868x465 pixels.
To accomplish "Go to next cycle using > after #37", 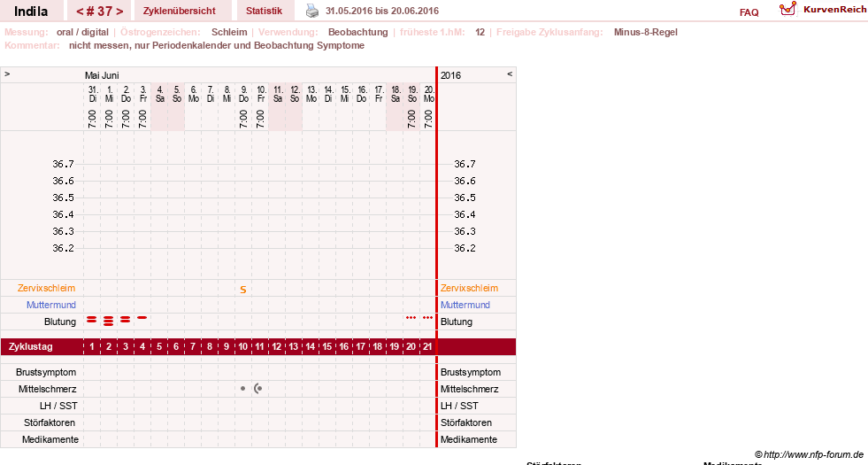I will click(119, 12).
